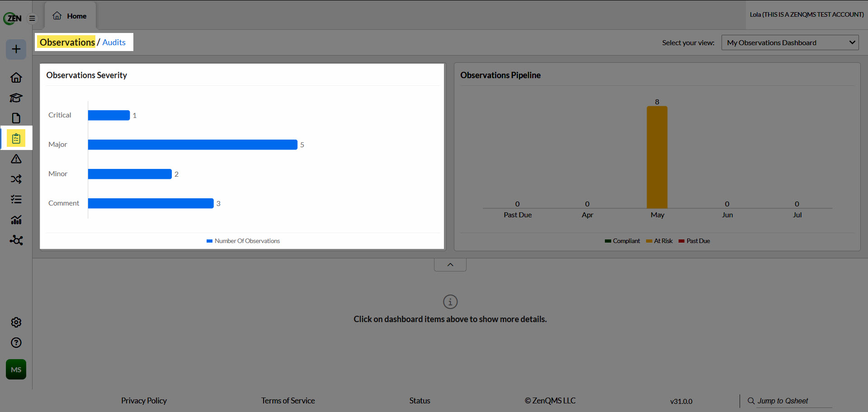Viewport: 868px width, 412px height.
Task: Click the Jul axis label
Action: point(797,215)
